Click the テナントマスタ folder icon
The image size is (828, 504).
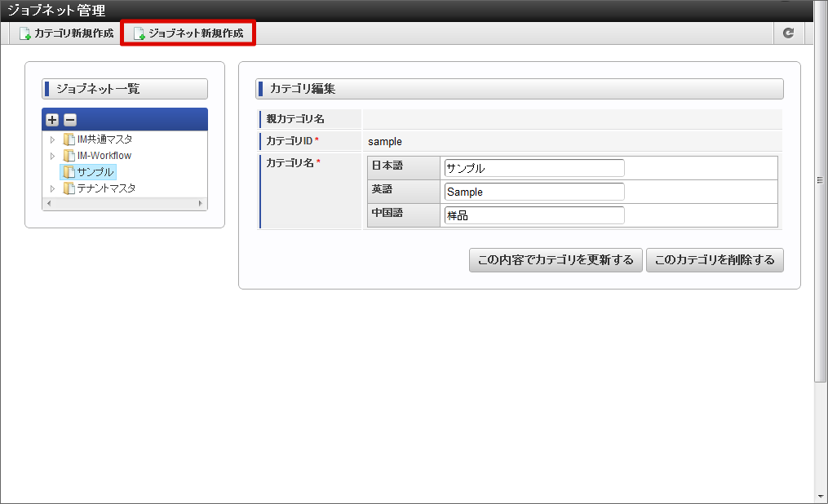69,188
